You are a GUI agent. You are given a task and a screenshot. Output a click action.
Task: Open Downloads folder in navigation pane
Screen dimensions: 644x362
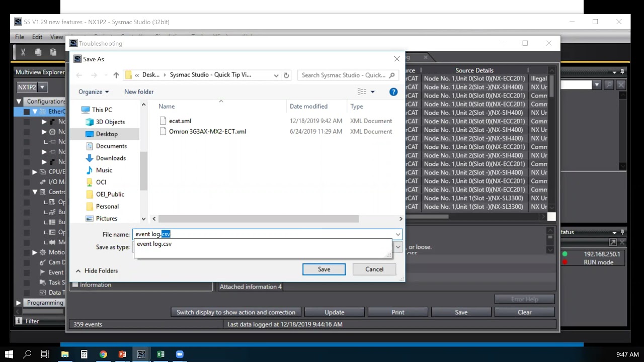click(111, 158)
